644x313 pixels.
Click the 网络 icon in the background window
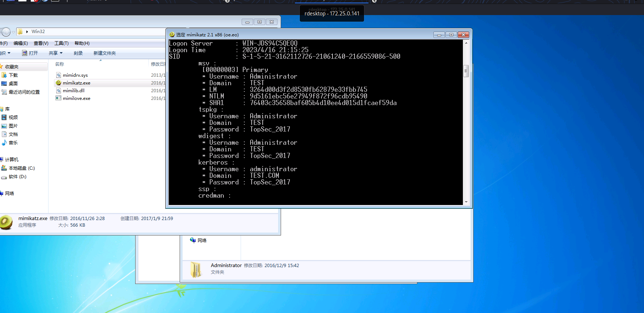click(x=193, y=240)
